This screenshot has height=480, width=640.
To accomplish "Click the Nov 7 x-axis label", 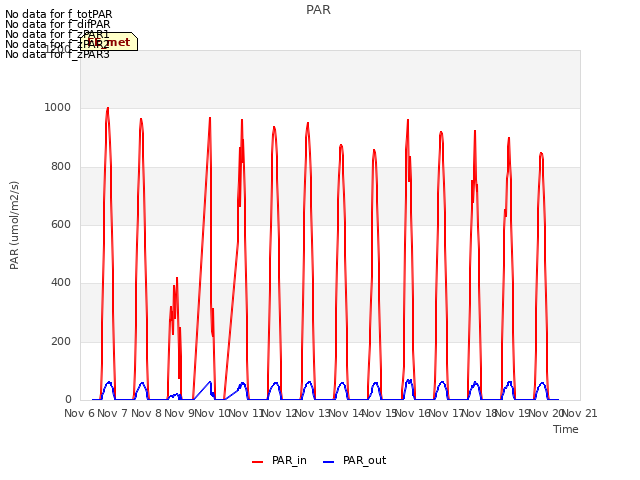I will [x=113, y=413].
